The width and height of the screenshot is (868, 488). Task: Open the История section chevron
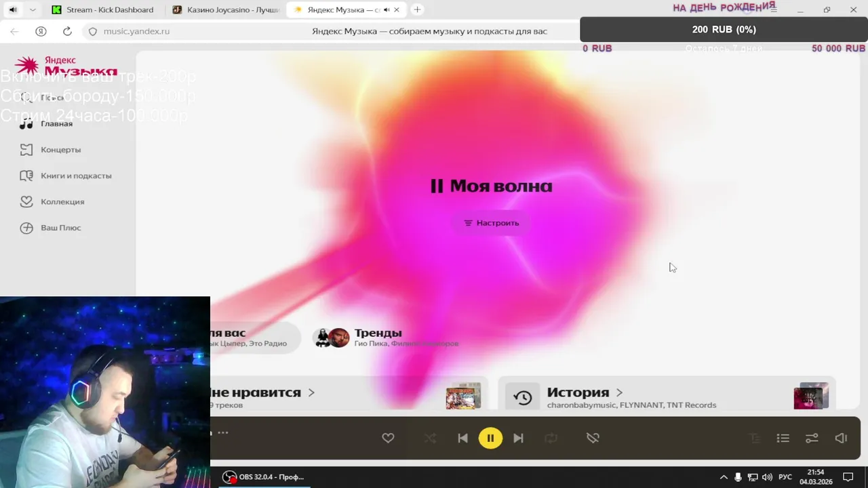tap(619, 392)
